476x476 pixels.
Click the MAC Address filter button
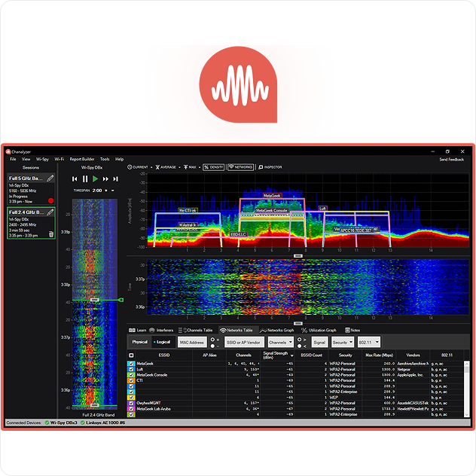tap(192, 342)
